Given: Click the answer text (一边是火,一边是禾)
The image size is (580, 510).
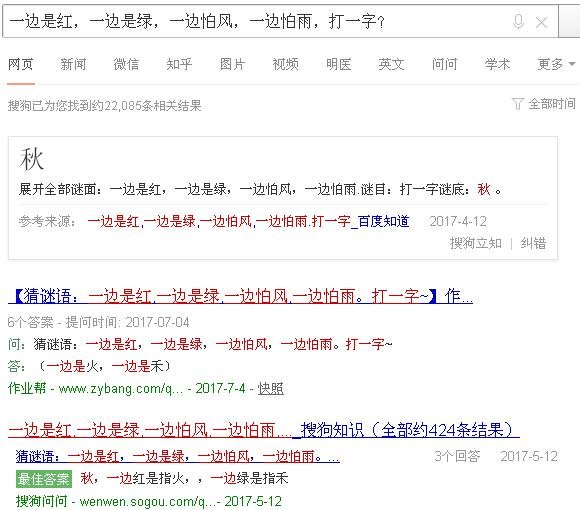Looking at the screenshot, I should [x=105, y=367].
